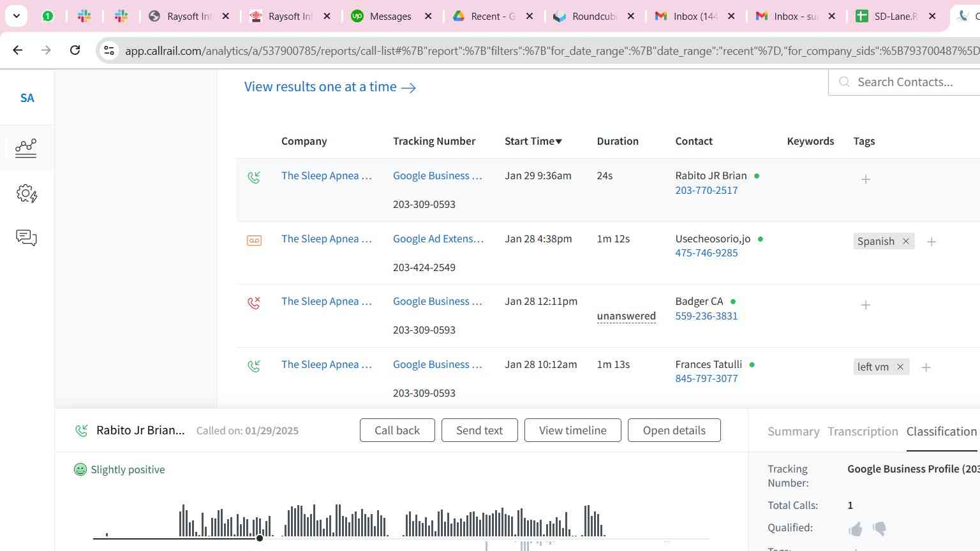This screenshot has height=551, width=980.
Task: Remove the left vm tag
Action: 900,367
